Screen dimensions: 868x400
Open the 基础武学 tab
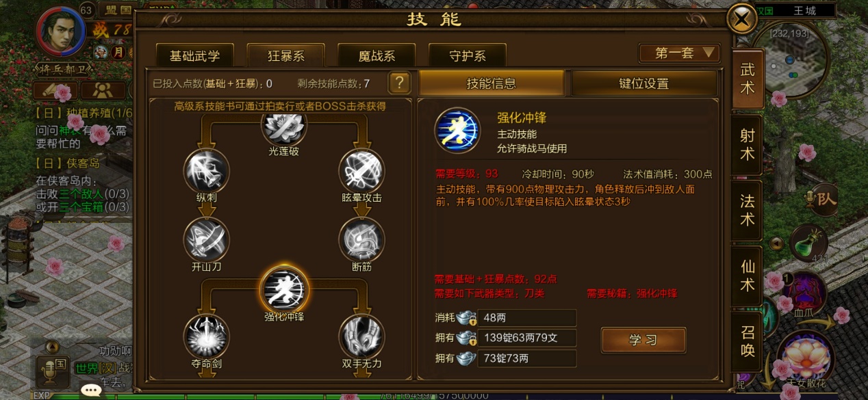tap(195, 55)
